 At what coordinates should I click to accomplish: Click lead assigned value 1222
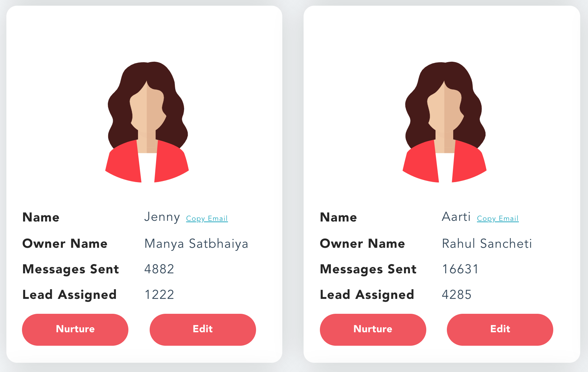click(159, 295)
